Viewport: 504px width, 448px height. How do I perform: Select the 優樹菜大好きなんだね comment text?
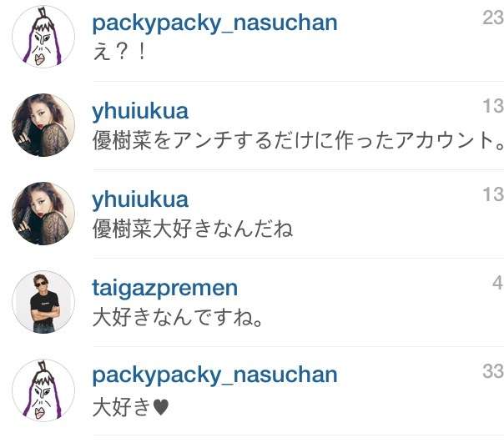coord(193,229)
